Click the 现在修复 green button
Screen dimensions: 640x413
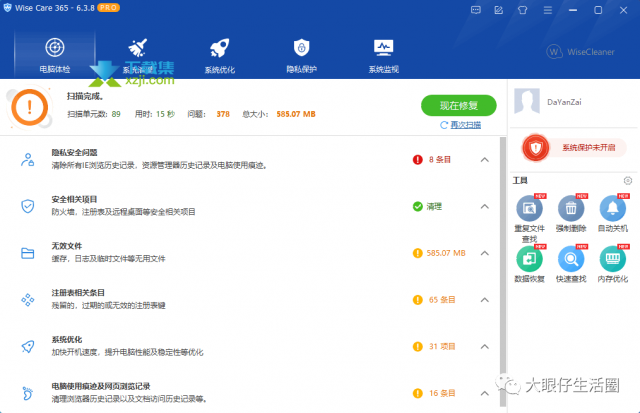point(459,106)
